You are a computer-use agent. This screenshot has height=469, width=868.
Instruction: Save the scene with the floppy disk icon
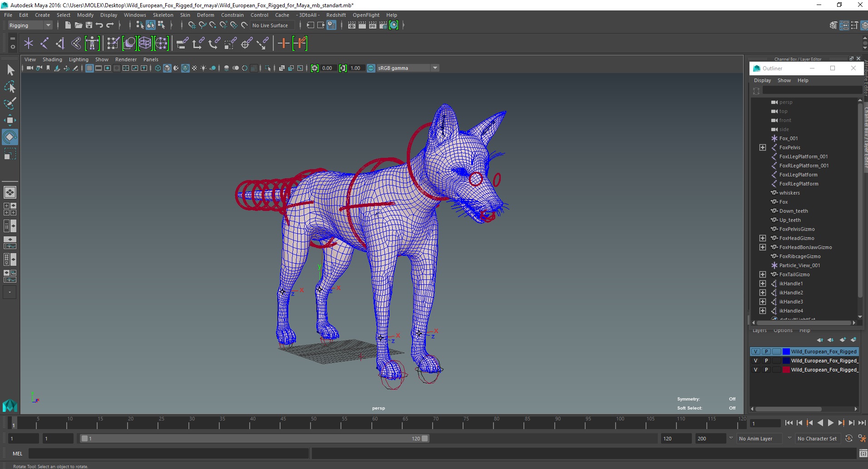point(89,25)
